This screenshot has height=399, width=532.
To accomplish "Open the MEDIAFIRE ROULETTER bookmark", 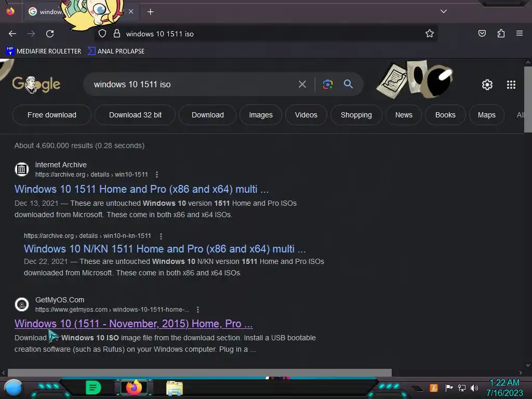I will pyautogui.click(x=44, y=51).
